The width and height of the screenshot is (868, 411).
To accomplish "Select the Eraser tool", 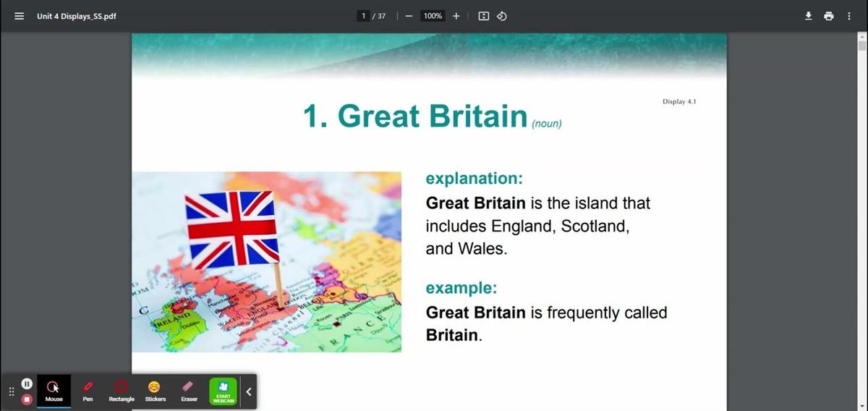I will tap(189, 391).
